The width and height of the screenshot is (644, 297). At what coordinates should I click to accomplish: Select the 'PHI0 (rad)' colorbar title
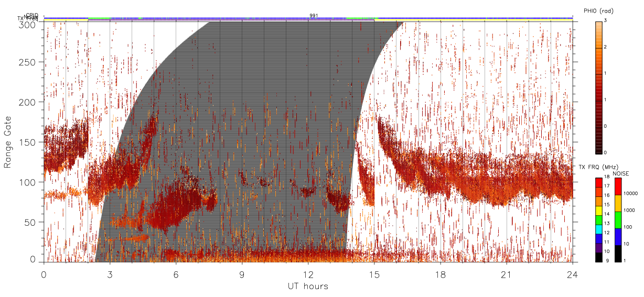tap(598, 11)
